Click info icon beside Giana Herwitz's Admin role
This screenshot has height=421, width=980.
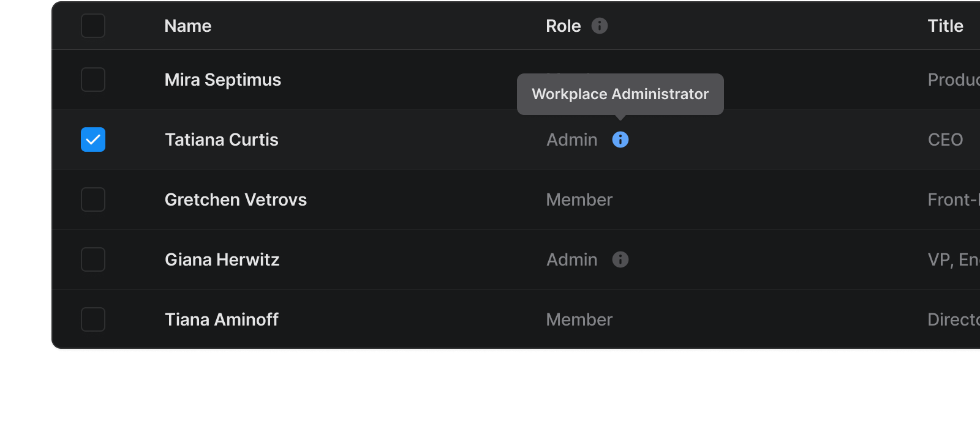(620, 259)
